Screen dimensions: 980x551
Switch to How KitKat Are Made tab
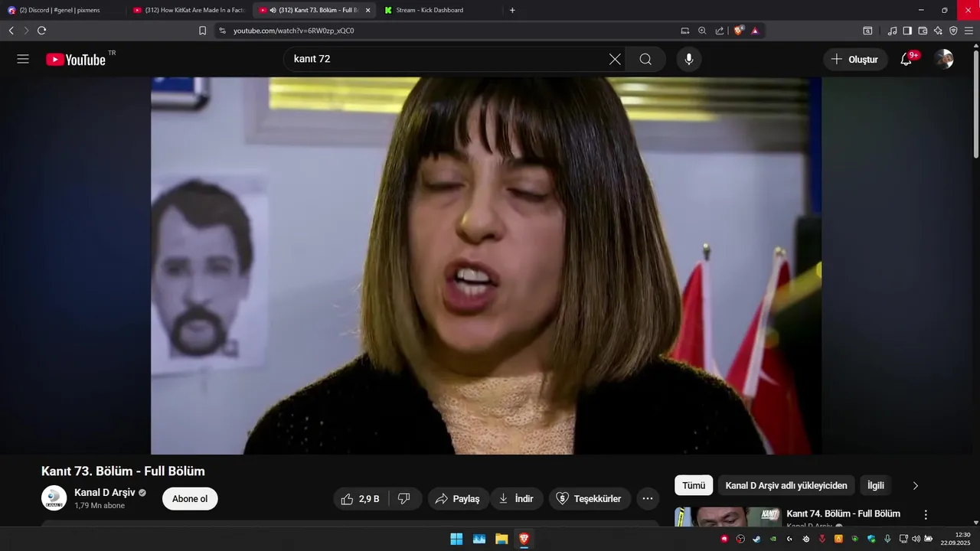189,10
